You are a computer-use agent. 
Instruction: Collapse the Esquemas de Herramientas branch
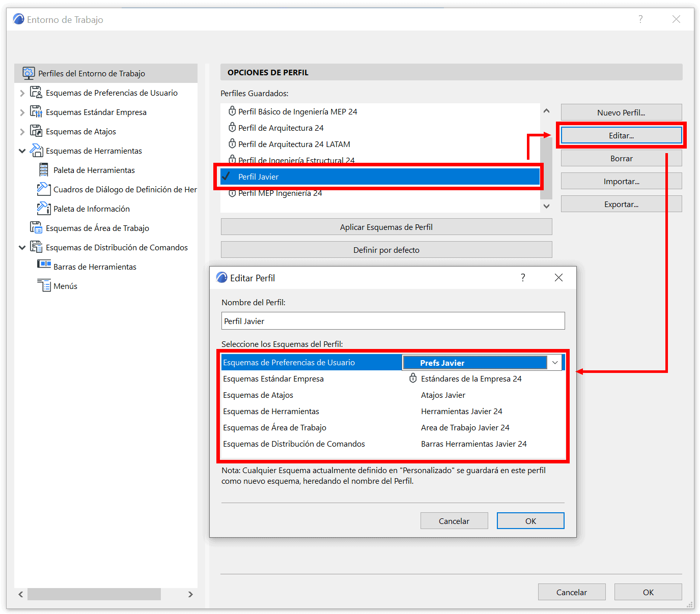(x=22, y=151)
